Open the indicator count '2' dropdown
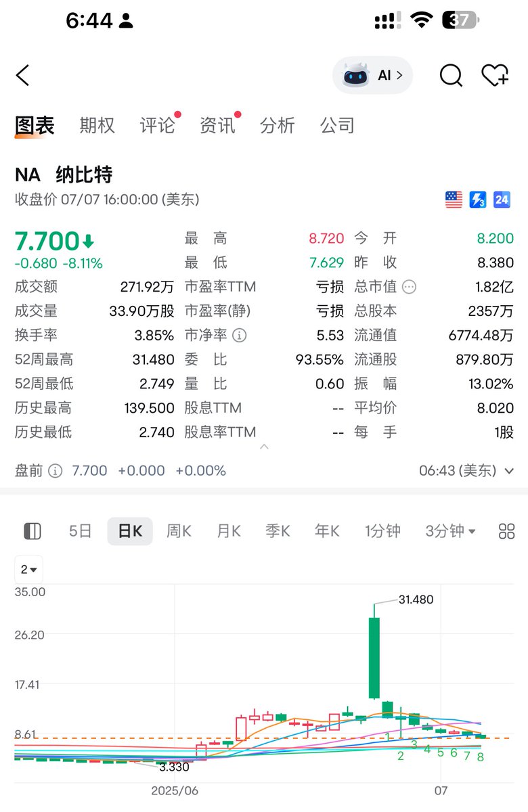 click(x=29, y=569)
